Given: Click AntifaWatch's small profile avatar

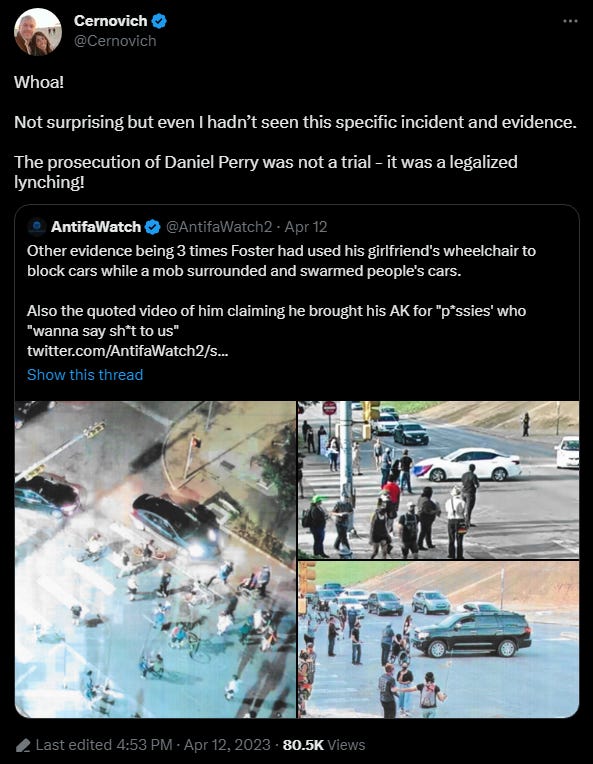Looking at the screenshot, I should tap(37, 227).
